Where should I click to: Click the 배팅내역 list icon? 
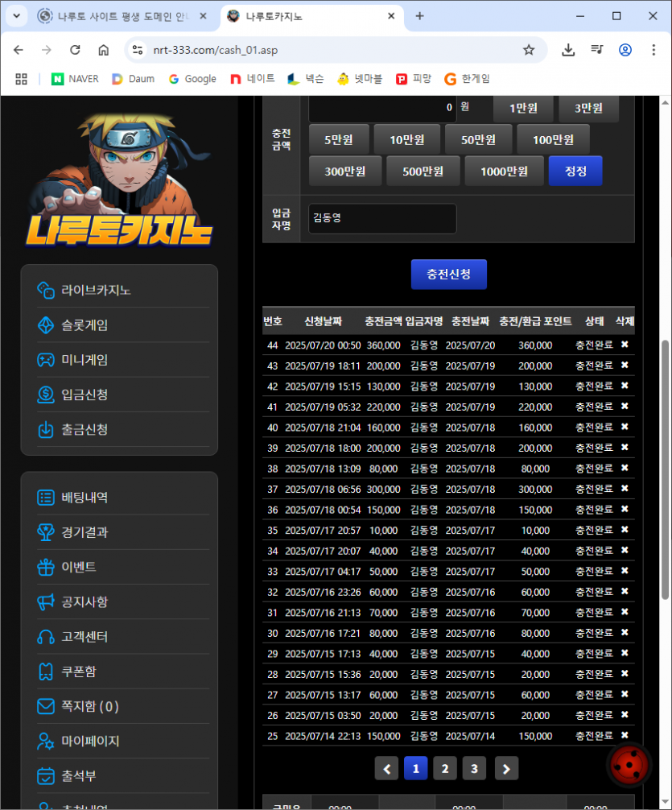[x=45, y=498]
